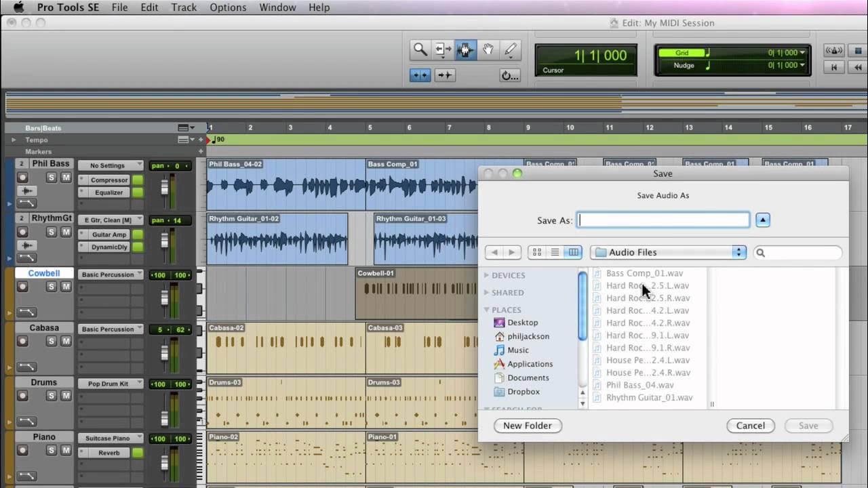Bypass the Compressor insert on Phil Bass
Viewport: 868px width, 488px height.
coord(138,180)
